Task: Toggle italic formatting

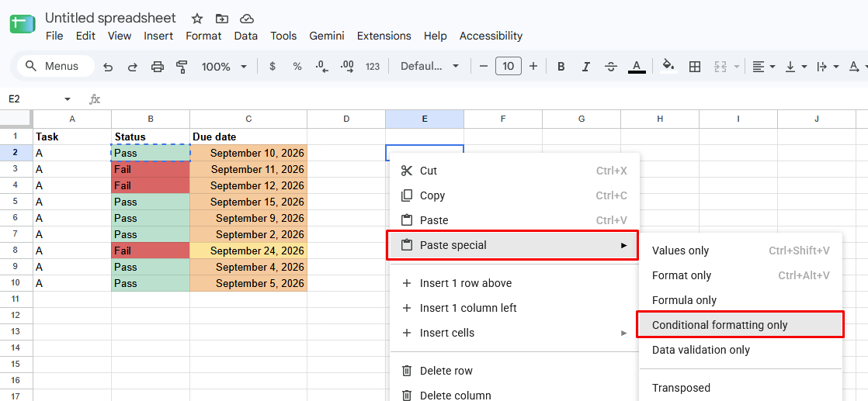Action: tap(585, 67)
